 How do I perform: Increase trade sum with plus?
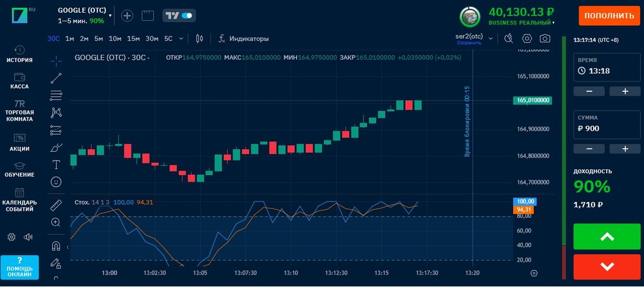point(625,149)
